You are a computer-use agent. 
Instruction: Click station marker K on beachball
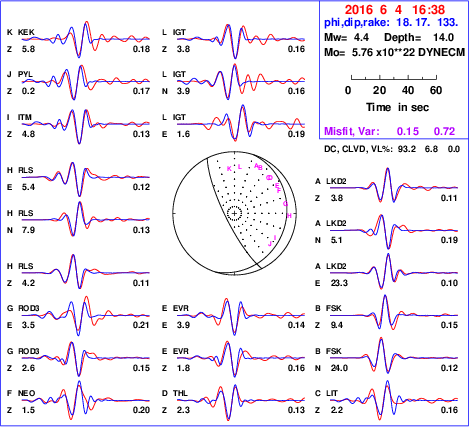229,169
